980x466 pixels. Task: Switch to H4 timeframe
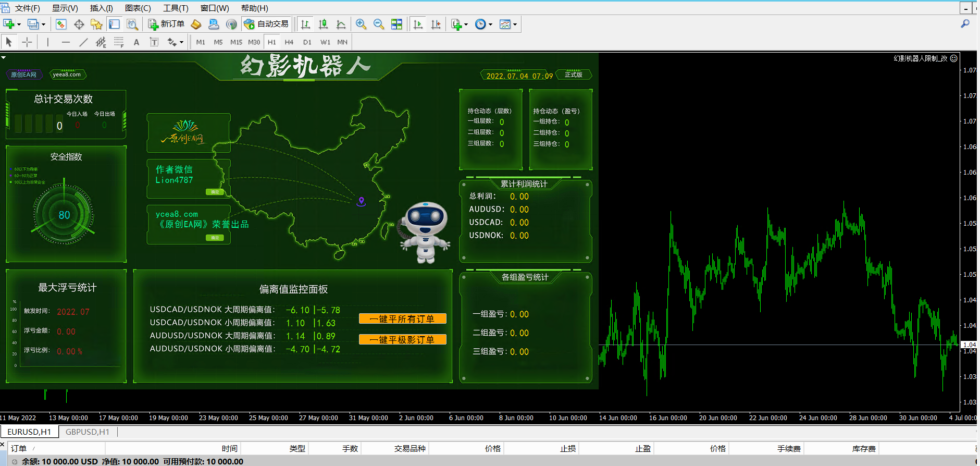pos(289,42)
